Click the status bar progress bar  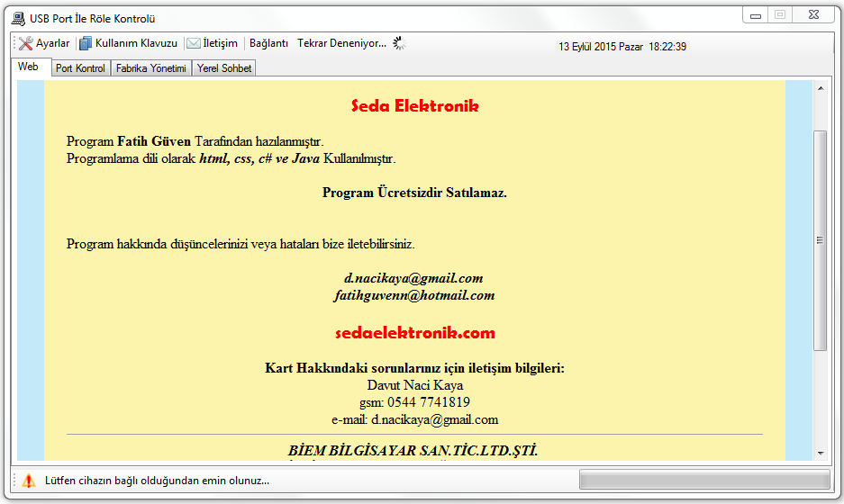click(704, 480)
